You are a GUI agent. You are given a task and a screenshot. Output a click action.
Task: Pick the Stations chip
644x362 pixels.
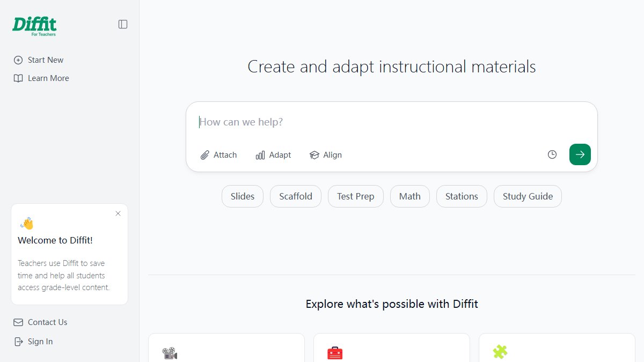[x=462, y=196]
